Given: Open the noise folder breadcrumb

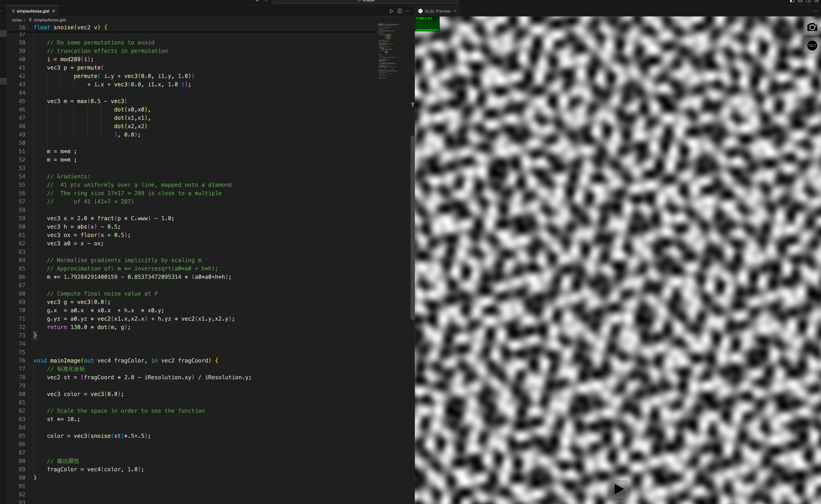Looking at the screenshot, I should coord(17,20).
